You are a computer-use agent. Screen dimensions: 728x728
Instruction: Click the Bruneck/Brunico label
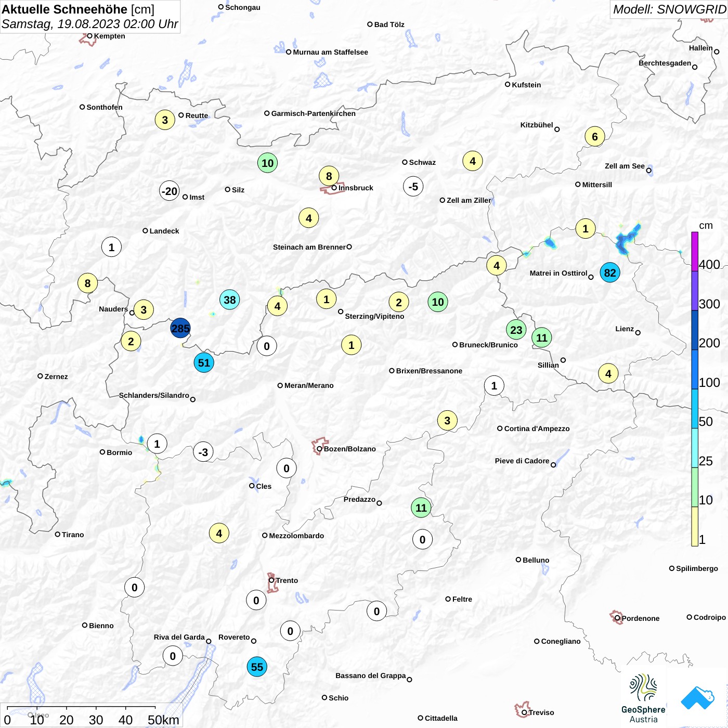(488, 345)
